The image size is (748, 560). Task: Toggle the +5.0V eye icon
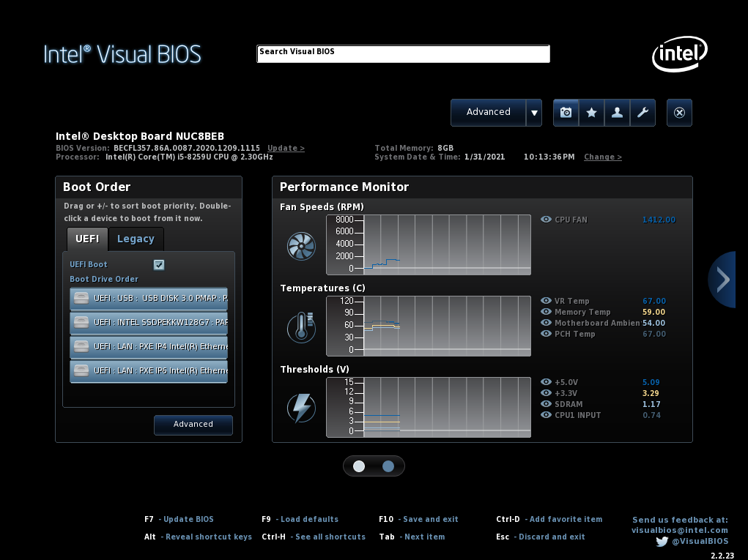tap(546, 382)
